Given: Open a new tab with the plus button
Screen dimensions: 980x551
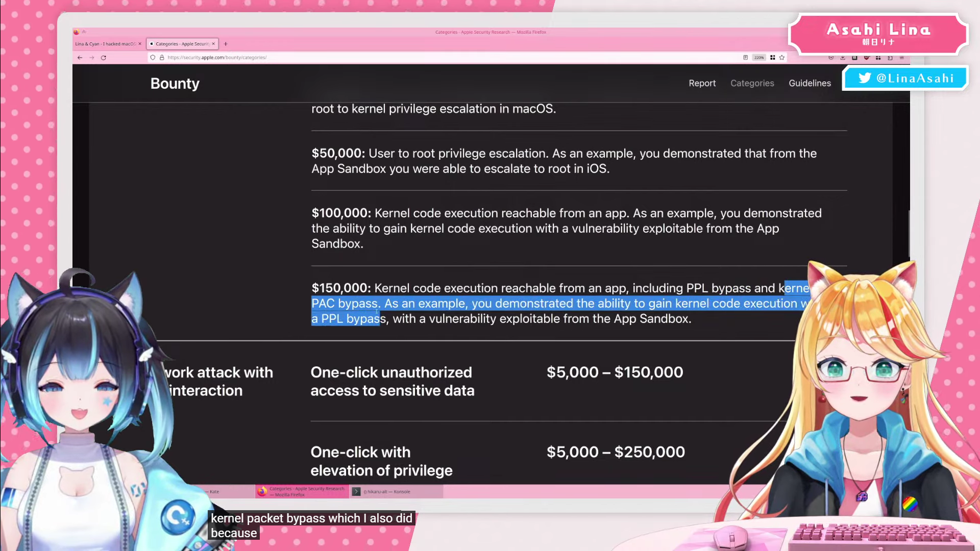Looking at the screenshot, I should point(225,44).
